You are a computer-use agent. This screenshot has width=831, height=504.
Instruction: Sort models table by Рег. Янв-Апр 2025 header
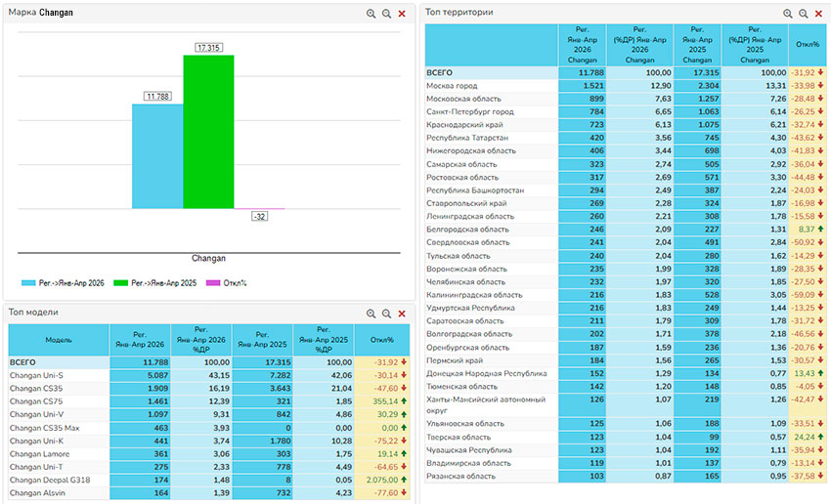(x=262, y=340)
